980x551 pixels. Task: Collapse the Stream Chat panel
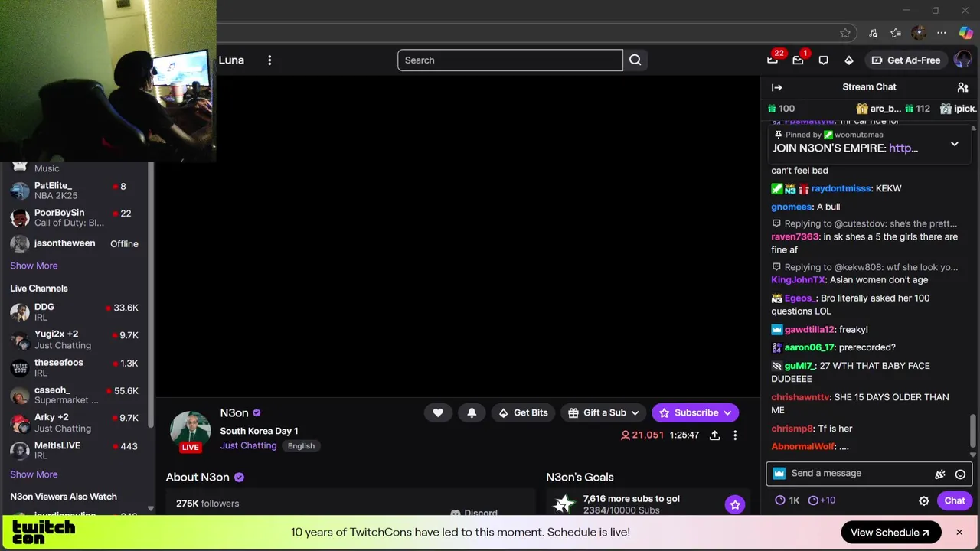(x=776, y=87)
